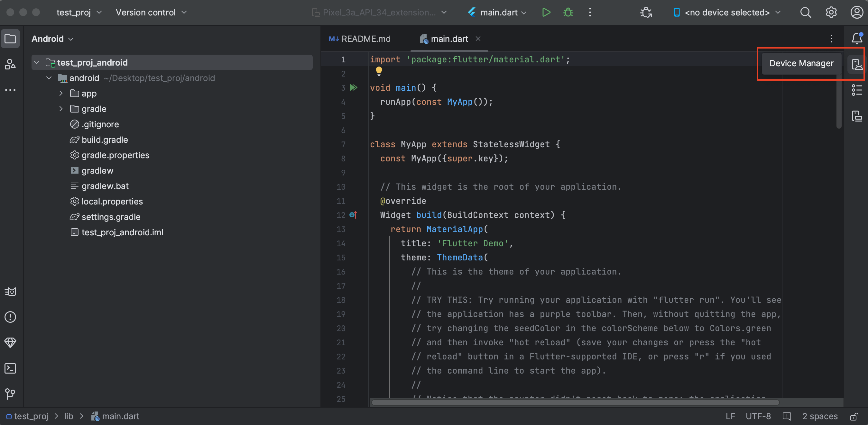
Task: Switch the Android project view dropdown
Action: coord(52,39)
